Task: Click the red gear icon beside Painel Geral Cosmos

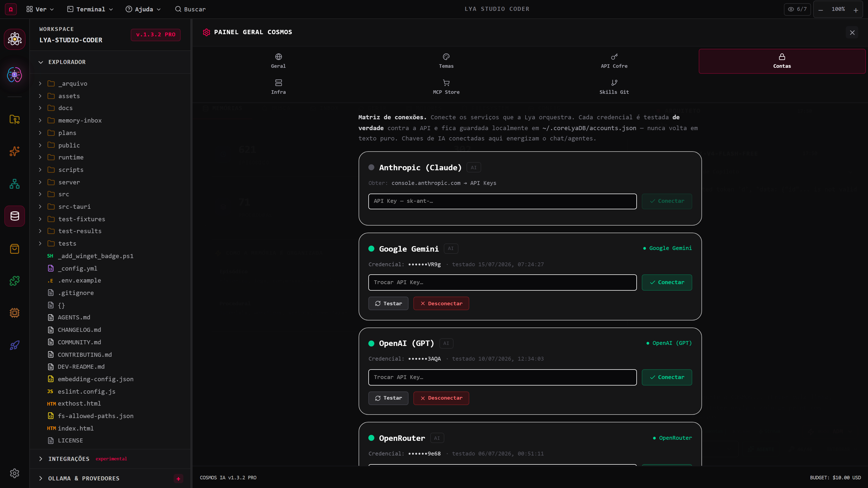Action: pyautogui.click(x=206, y=32)
